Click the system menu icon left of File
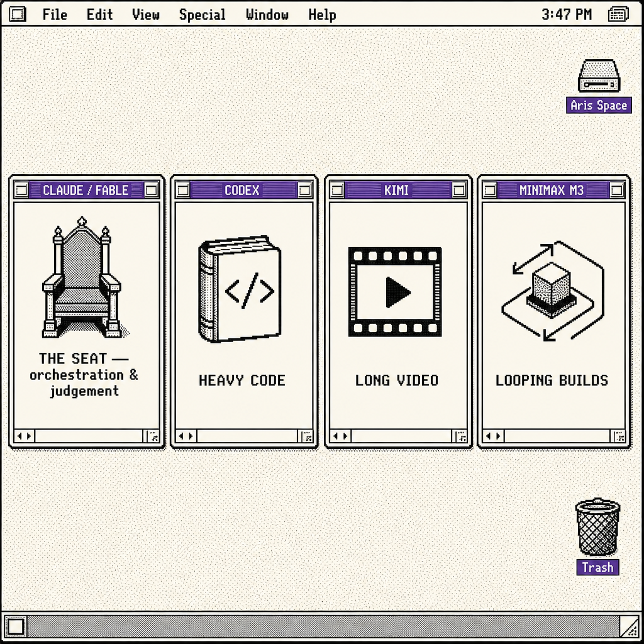The image size is (644, 644). coord(18,14)
